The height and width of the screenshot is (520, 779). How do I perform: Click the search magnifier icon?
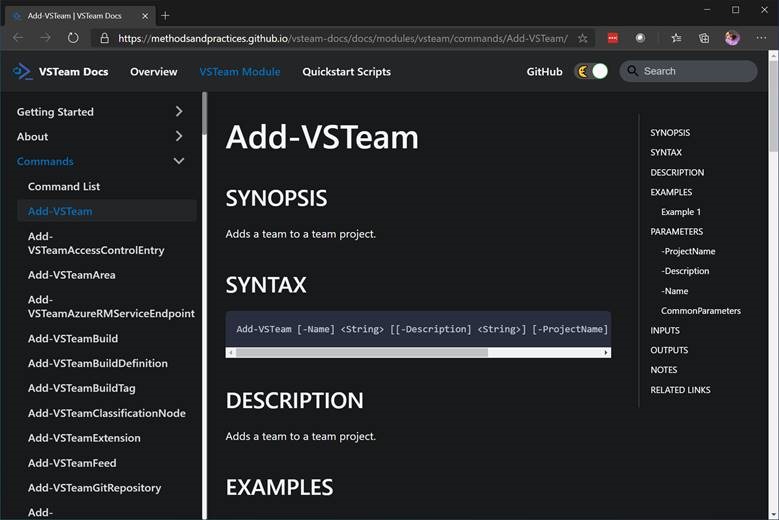coord(632,71)
